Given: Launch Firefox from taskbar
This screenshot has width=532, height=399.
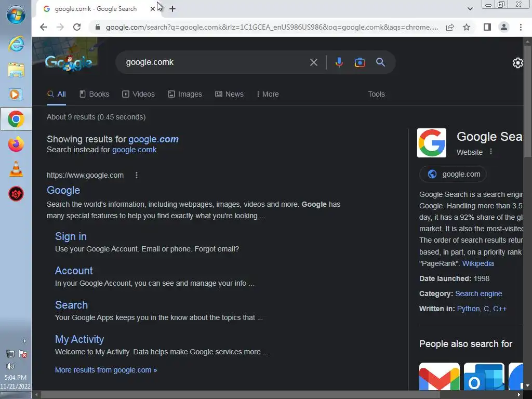Looking at the screenshot, I should tap(16, 144).
